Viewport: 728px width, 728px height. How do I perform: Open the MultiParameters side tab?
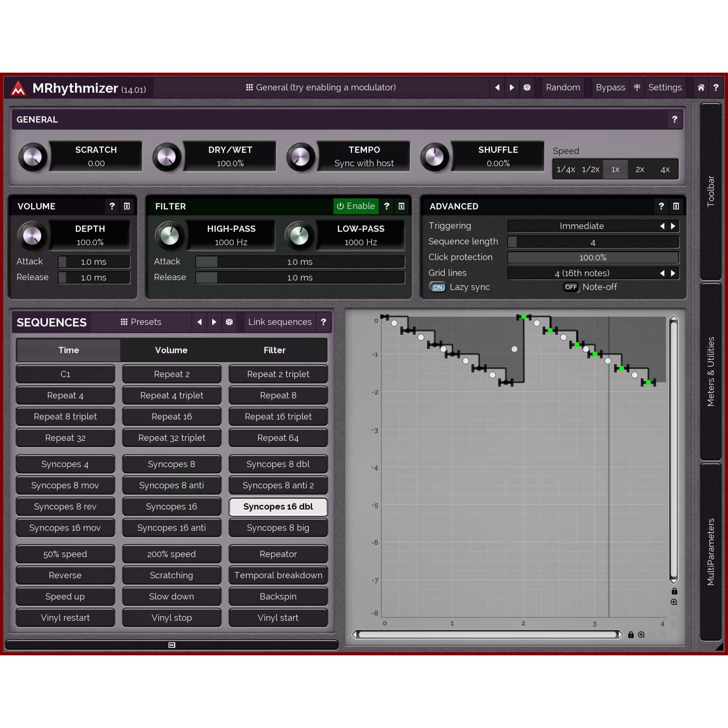(711, 552)
